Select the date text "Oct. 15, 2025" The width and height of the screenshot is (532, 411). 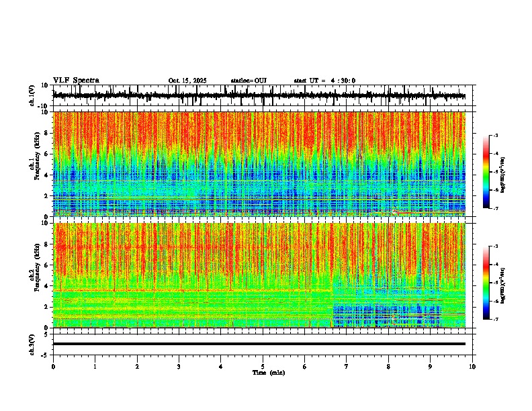(187, 81)
